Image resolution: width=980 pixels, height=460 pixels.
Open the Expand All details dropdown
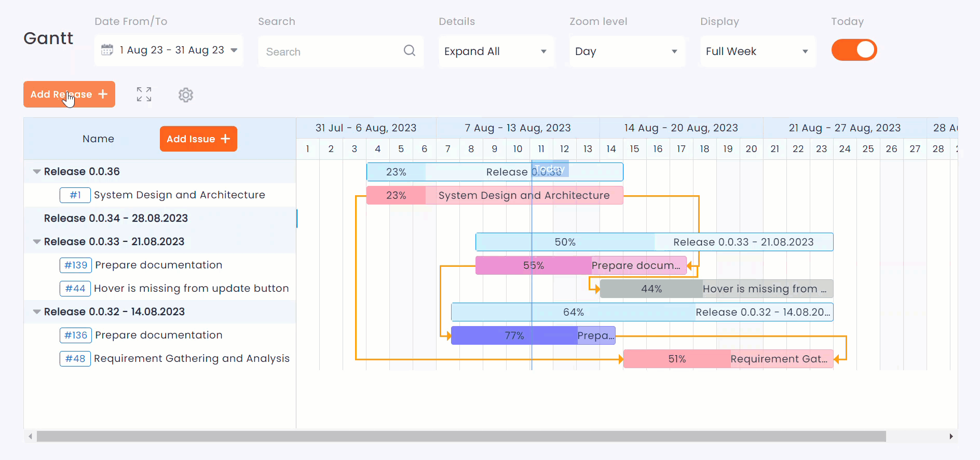click(x=496, y=51)
